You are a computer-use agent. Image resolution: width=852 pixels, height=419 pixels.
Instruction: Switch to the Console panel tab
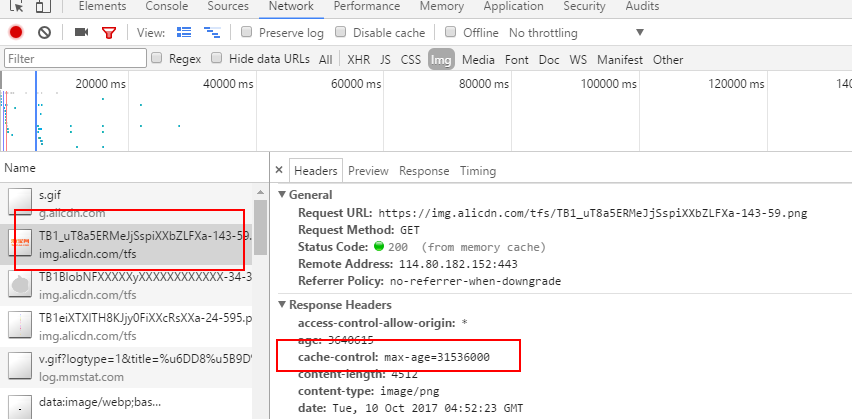tap(167, 7)
